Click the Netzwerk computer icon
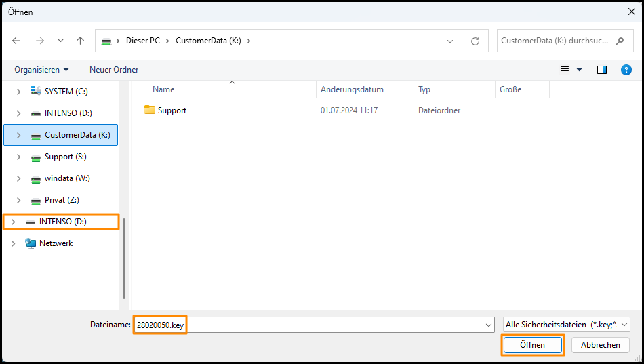This screenshot has height=364, width=644. tap(31, 243)
